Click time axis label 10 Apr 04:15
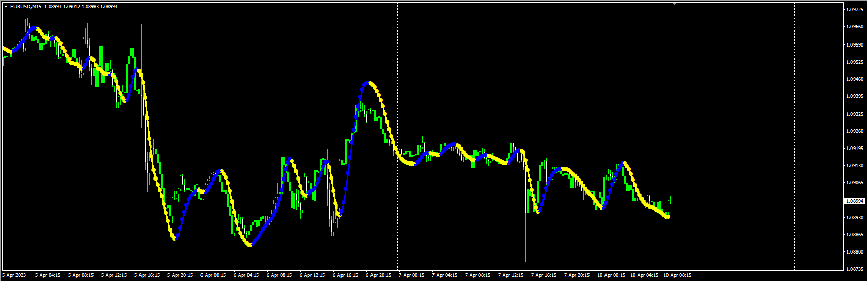The image size is (868, 282). (x=644, y=275)
